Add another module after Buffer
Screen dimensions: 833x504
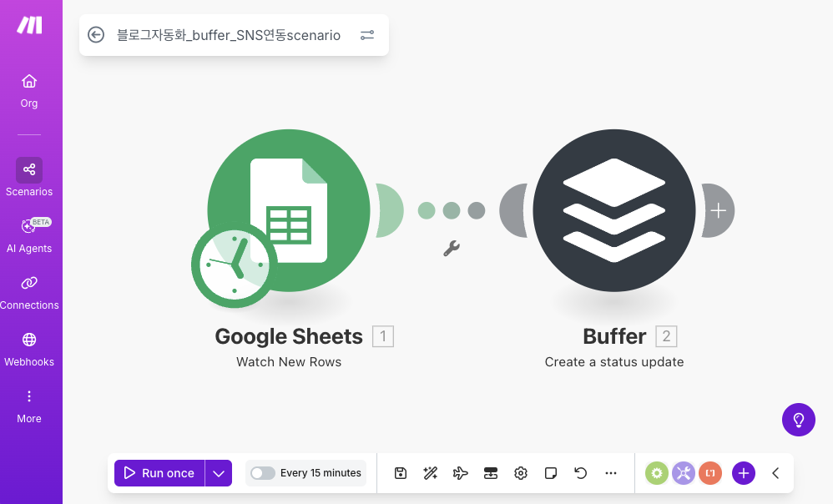(718, 210)
